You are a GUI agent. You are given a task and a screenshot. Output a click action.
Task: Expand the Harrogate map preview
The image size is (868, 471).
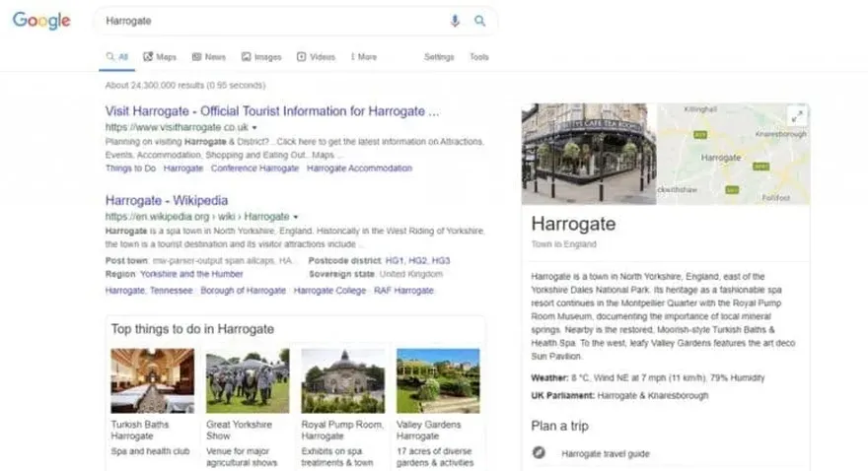pyautogui.click(x=797, y=116)
